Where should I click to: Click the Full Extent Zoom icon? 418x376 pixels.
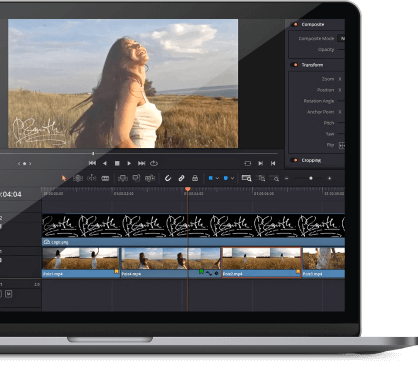(x=246, y=178)
